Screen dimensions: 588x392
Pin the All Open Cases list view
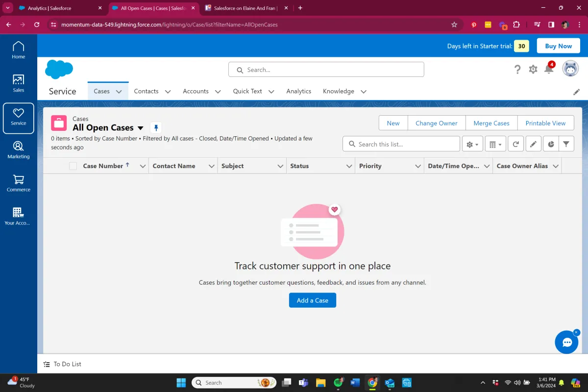[x=156, y=128]
